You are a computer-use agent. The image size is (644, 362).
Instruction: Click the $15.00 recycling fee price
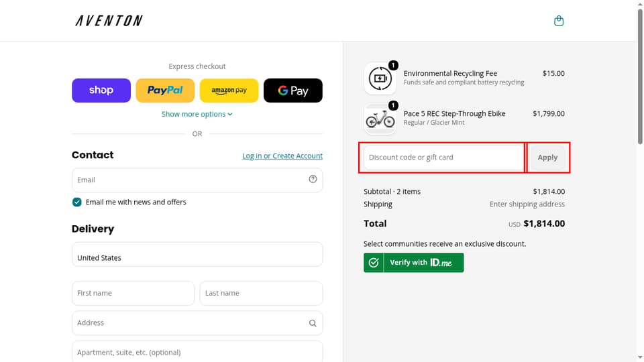coord(553,74)
